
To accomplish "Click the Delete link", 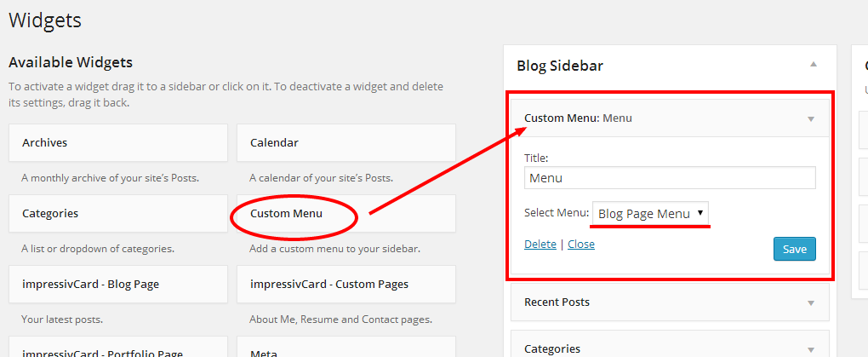I will coord(540,244).
